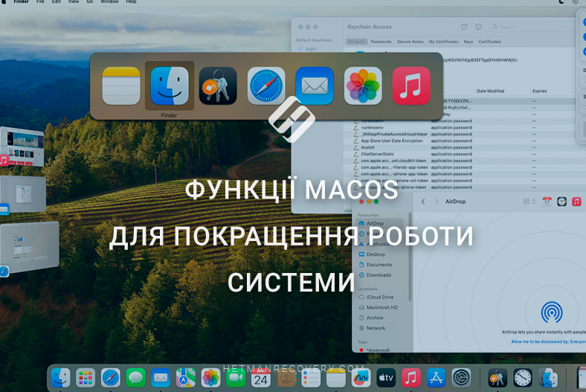Open the Clock app from the Dock
586x392 pixels.
[x=522, y=378]
